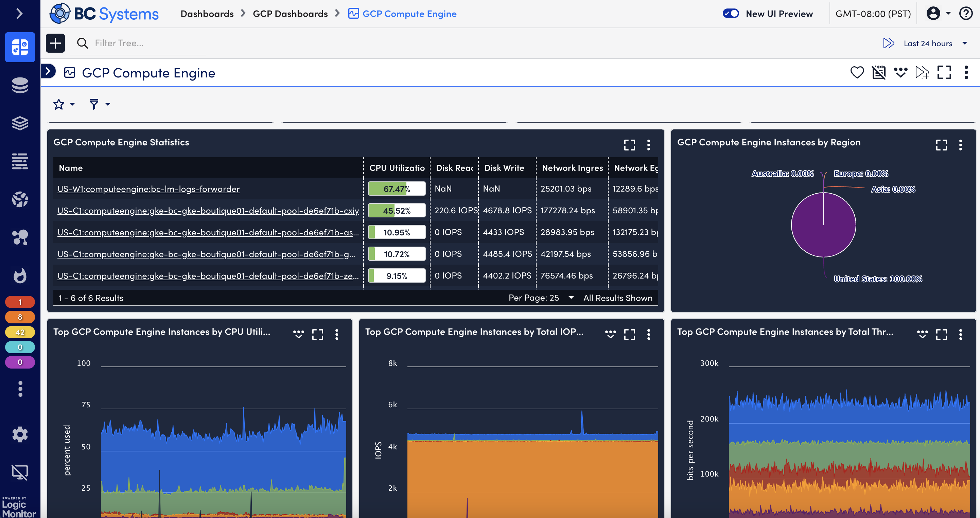
Task: Expand the Per Page 25 results dropdown
Action: pos(571,297)
